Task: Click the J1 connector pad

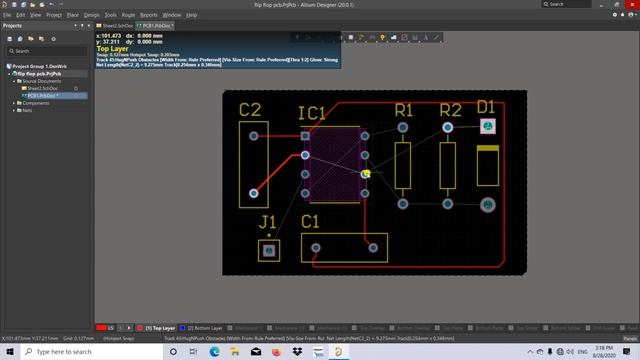Action: pos(269,250)
